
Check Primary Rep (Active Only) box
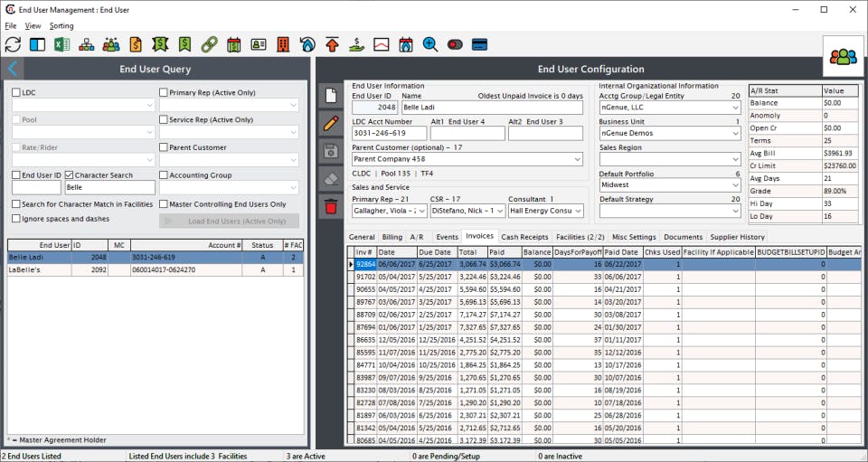pos(164,92)
